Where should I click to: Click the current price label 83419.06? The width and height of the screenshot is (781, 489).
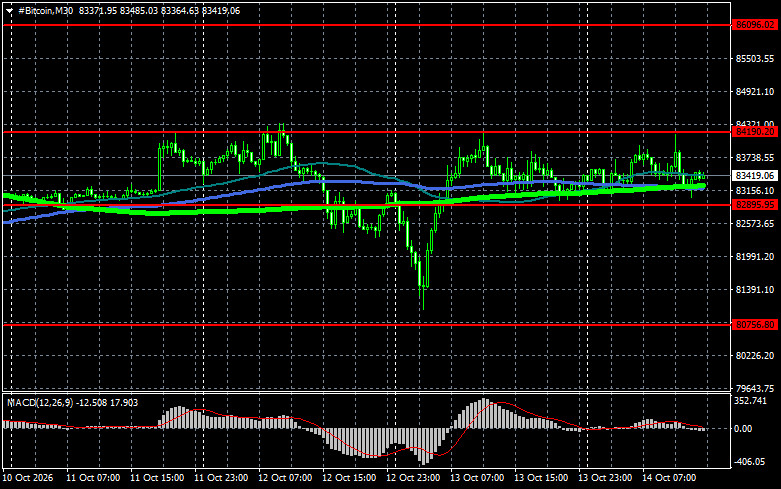755,175
